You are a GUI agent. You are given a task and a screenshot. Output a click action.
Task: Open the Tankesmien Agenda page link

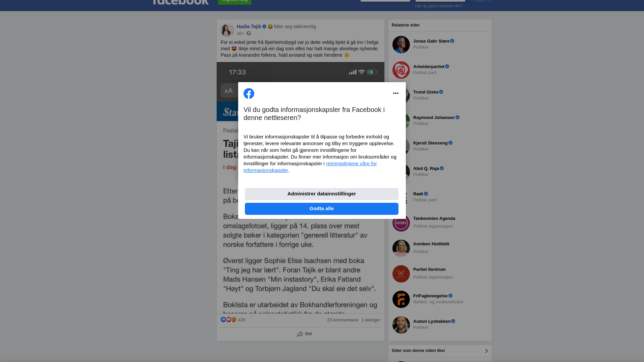pos(434,219)
